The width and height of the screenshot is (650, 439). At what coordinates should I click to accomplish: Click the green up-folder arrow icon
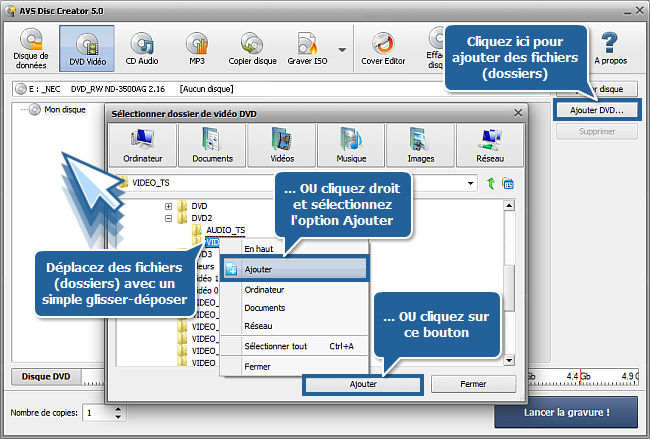491,184
